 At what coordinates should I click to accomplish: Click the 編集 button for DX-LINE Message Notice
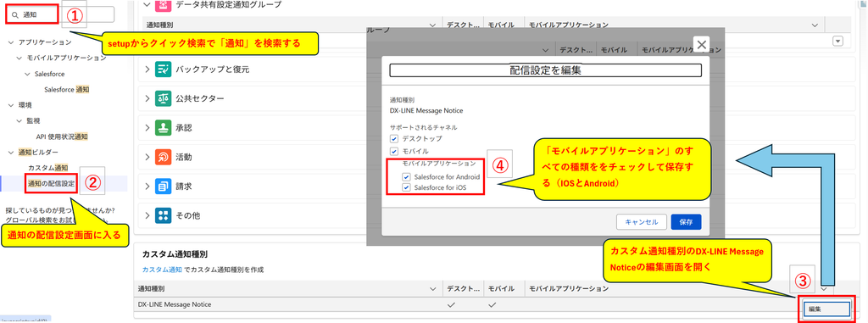(826, 309)
